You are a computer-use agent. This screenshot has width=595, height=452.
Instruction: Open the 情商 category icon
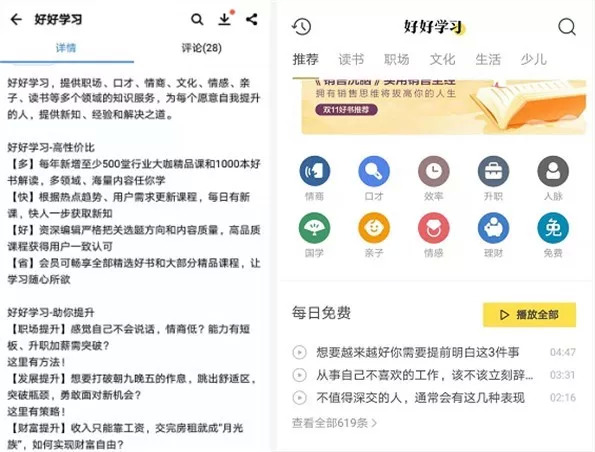pos(314,171)
